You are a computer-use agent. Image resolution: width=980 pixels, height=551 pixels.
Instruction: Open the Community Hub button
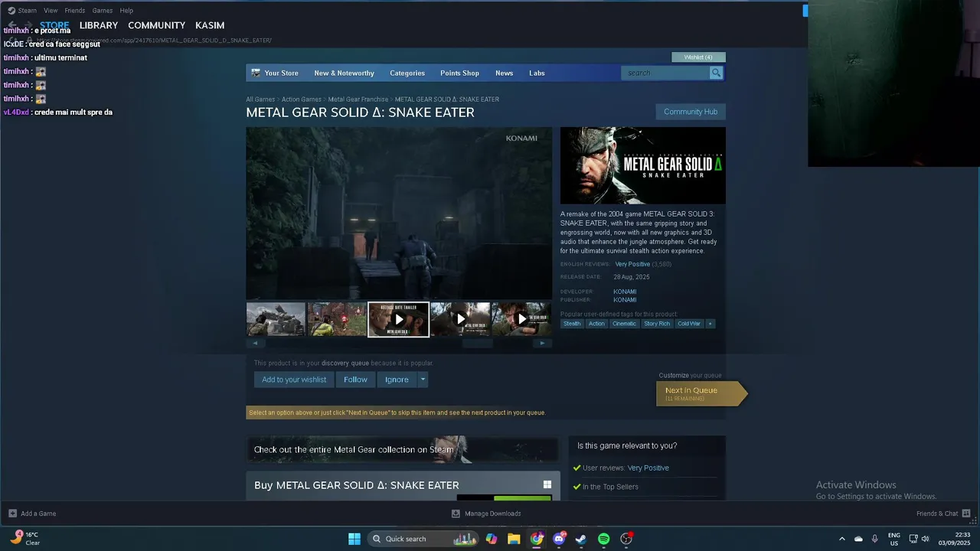pos(691,112)
